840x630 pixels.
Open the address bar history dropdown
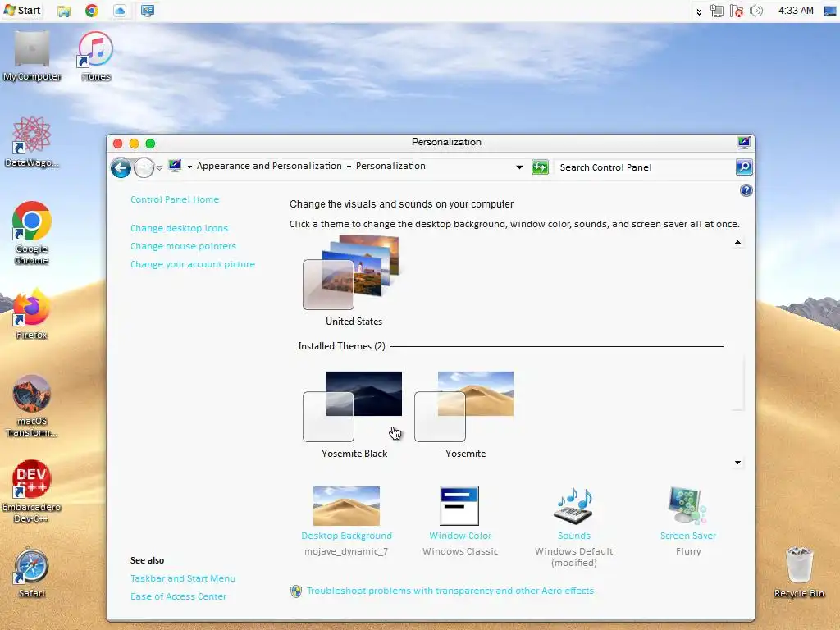[519, 167]
